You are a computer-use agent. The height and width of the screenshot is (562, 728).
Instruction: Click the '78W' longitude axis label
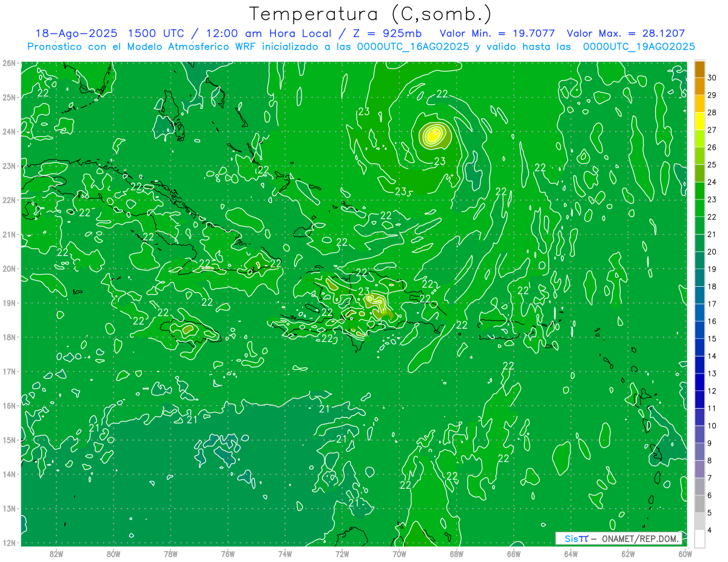170,554
